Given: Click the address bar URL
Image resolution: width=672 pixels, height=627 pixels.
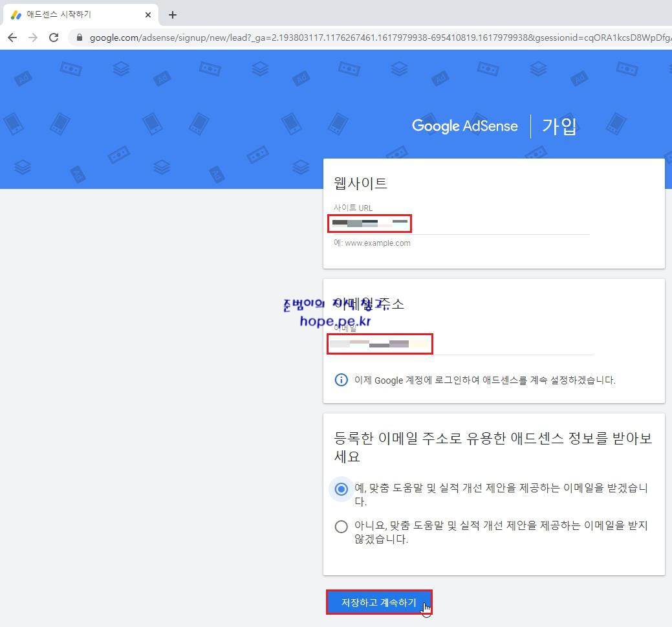Looking at the screenshot, I should pos(379,38).
